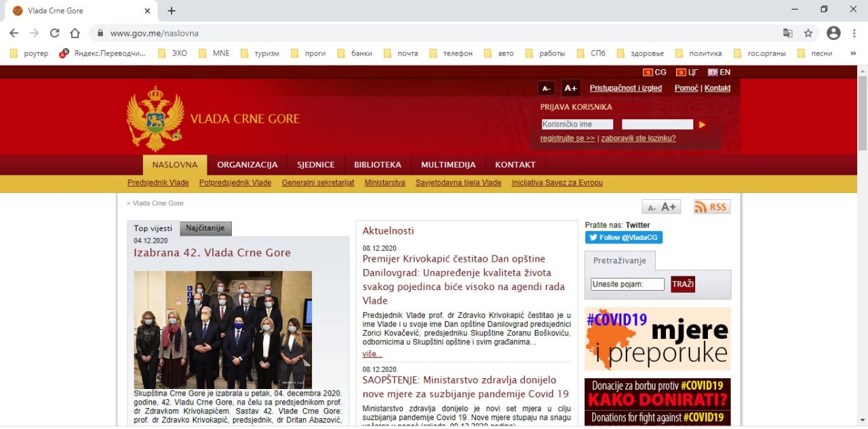Screen dimensions: 868x429
Task: Open the Pomoć link
Action: point(686,88)
